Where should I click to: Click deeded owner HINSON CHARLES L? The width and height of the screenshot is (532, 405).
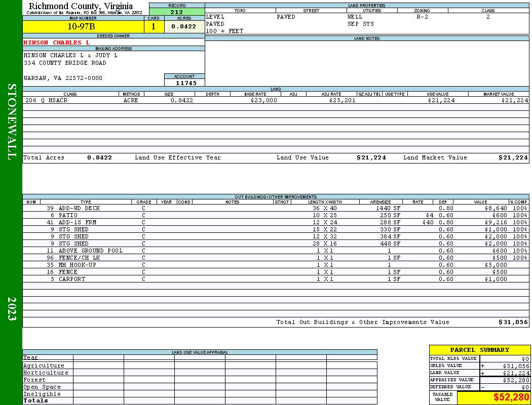(x=57, y=43)
